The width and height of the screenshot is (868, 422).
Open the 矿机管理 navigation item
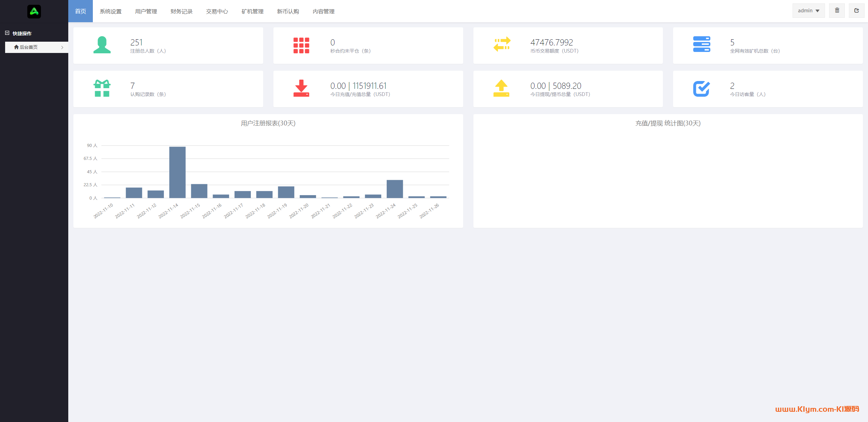(x=253, y=11)
